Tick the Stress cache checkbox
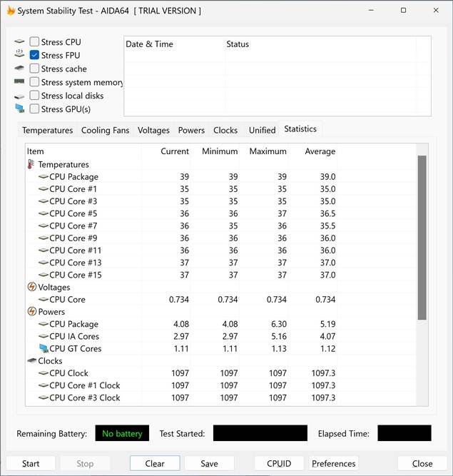This screenshot has width=453, height=476. tap(34, 69)
